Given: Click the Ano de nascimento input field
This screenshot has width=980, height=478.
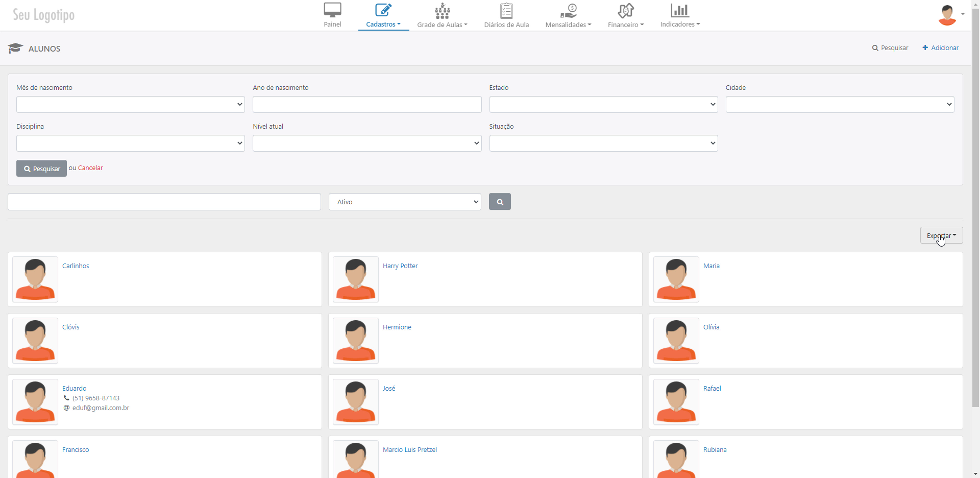Looking at the screenshot, I should point(367,105).
